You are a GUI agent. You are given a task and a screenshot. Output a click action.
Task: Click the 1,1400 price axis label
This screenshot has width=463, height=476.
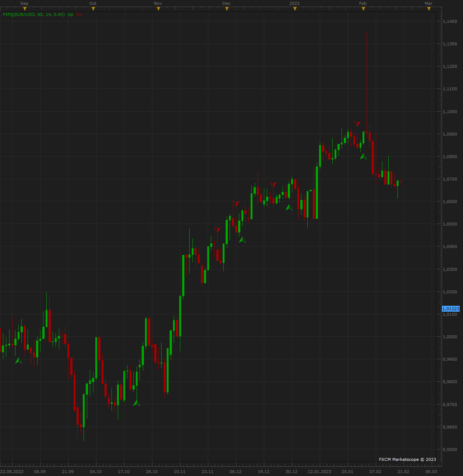pos(450,21)
